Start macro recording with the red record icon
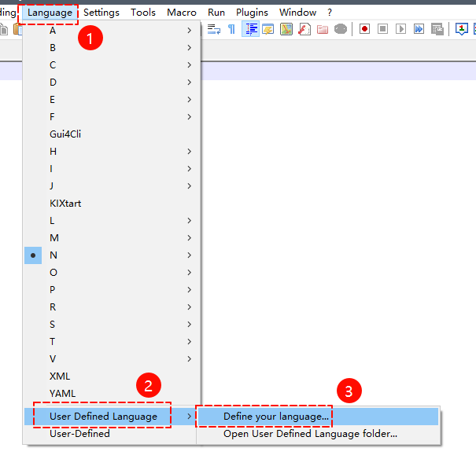The width and height of the screenshot is (476, 470). pyautogui.click(x=364, y=29)
